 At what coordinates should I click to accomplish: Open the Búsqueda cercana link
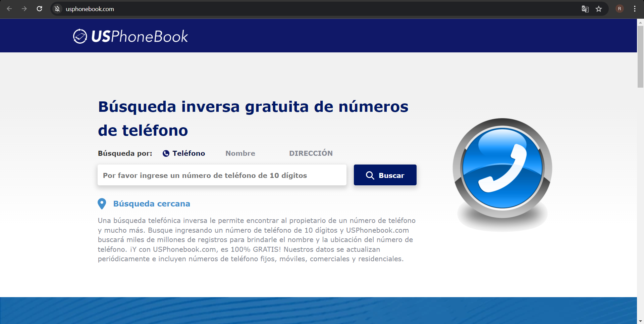(151, 203)
